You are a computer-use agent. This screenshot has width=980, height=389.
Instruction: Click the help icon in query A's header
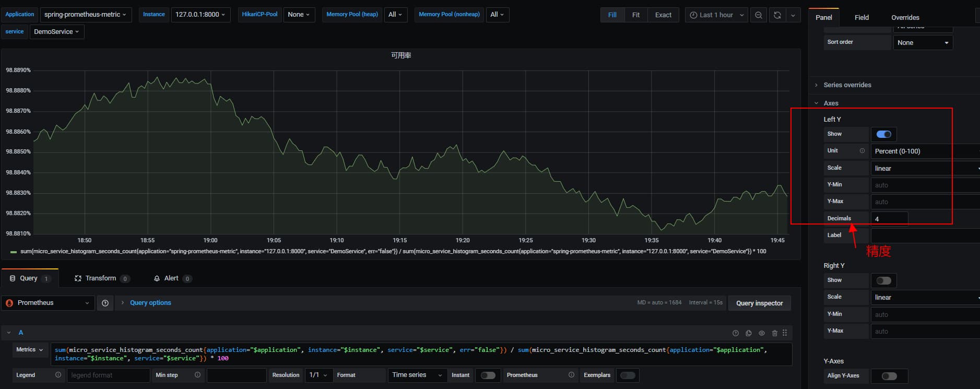coord(736,333)
